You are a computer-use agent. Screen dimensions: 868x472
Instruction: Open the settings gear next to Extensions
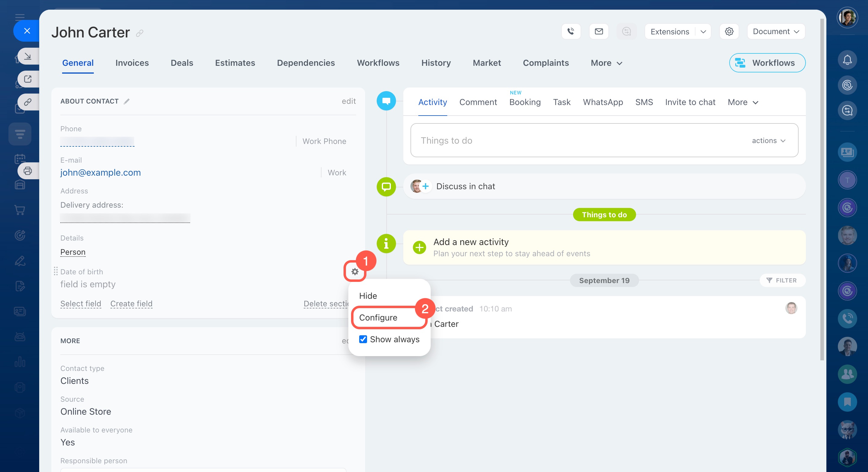(729, 31)
